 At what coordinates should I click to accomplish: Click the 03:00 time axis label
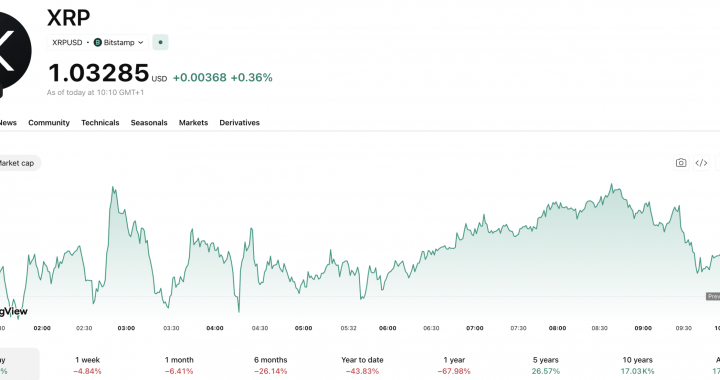pyautogui.click(x=126, y=328)
